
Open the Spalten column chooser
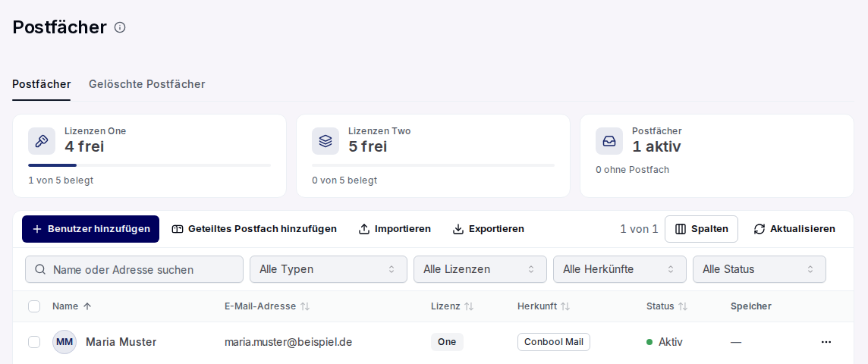pyautogui.click(x=701, y=229)
